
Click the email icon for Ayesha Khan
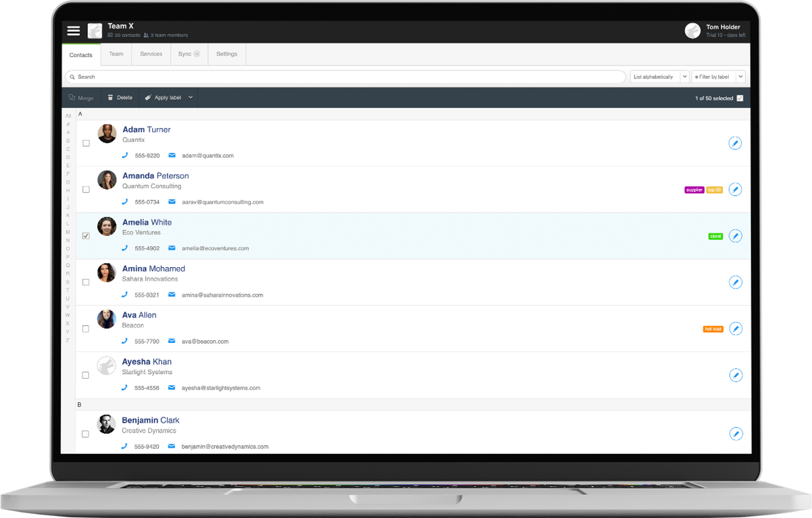click(x=172, y=387)
